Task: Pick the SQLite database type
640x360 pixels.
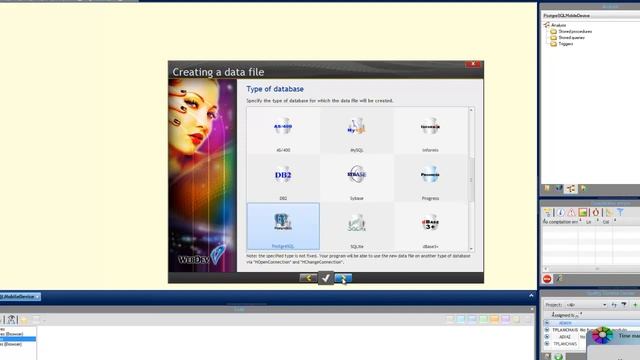Action: (356, 227)
